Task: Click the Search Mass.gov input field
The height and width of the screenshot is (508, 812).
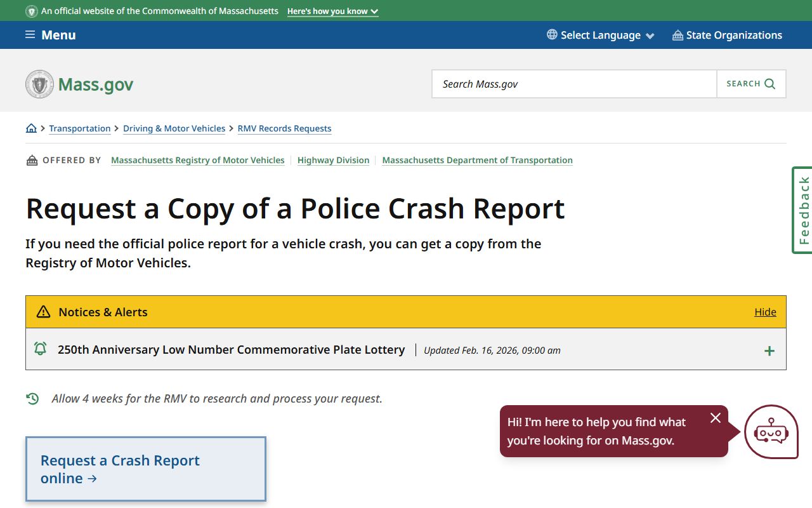Action: click(574, 84)
